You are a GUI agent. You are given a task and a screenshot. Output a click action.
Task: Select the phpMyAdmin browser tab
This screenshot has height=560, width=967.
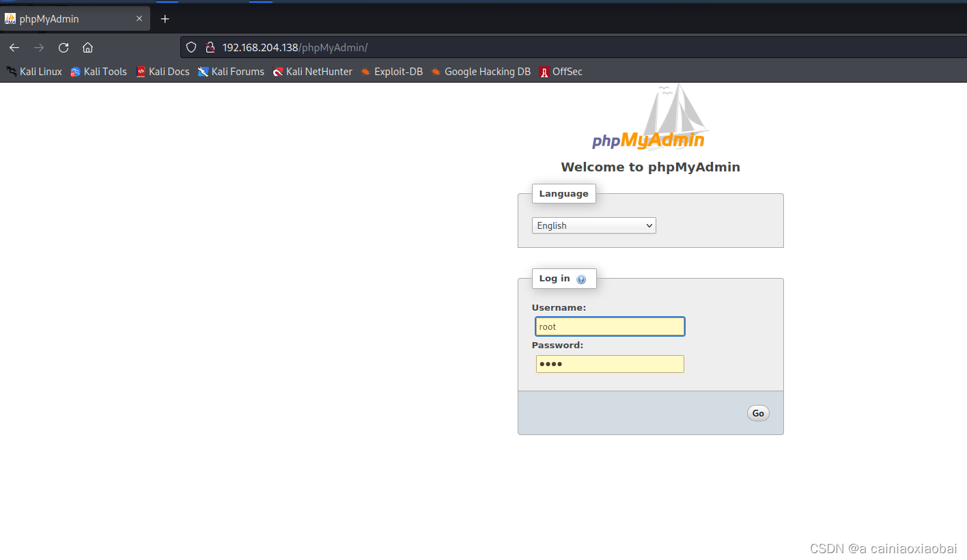coord(75,19)
